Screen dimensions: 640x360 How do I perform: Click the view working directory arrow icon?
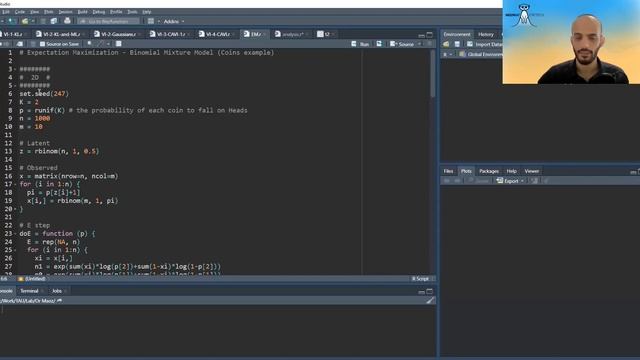click(x=60, y=301)
